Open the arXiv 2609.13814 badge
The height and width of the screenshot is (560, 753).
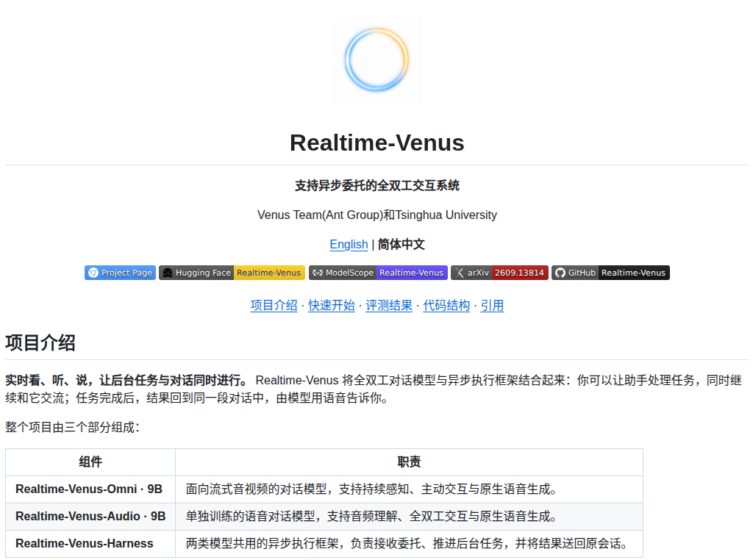click(499, 273)
